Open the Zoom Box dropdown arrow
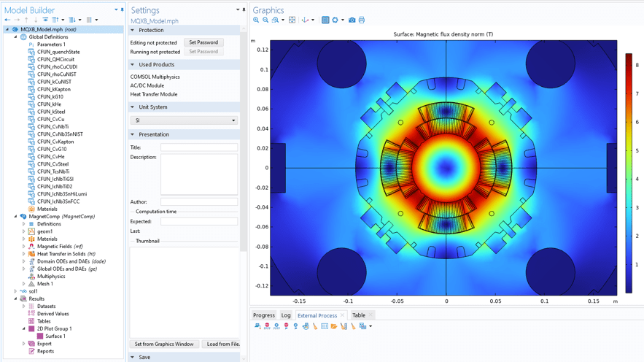 pos(283,20)
